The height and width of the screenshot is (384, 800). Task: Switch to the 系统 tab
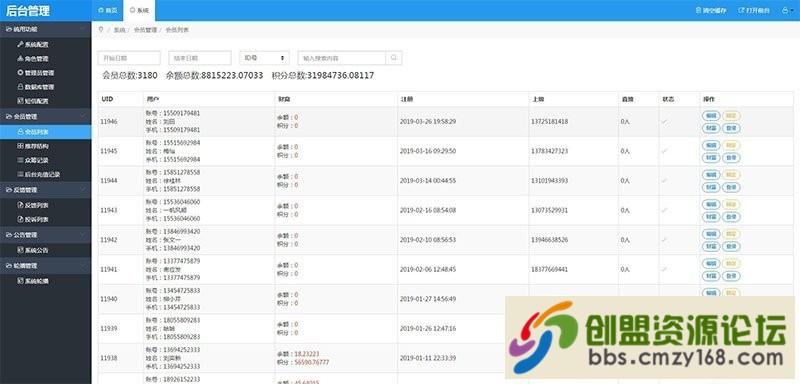click(x=139, y=10)
